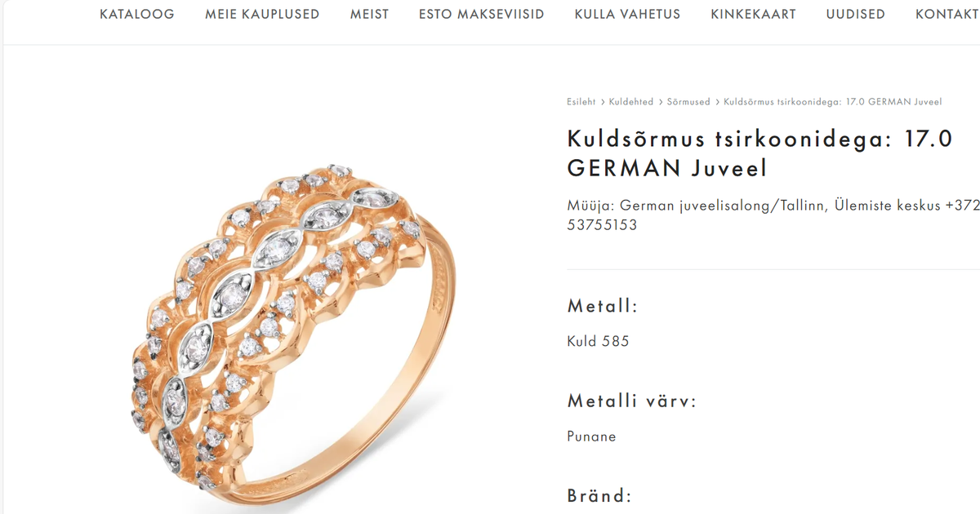This screenshot has height=514, width=980.
Task: Click the Bränd heading
Action: [x=599, y=496]
